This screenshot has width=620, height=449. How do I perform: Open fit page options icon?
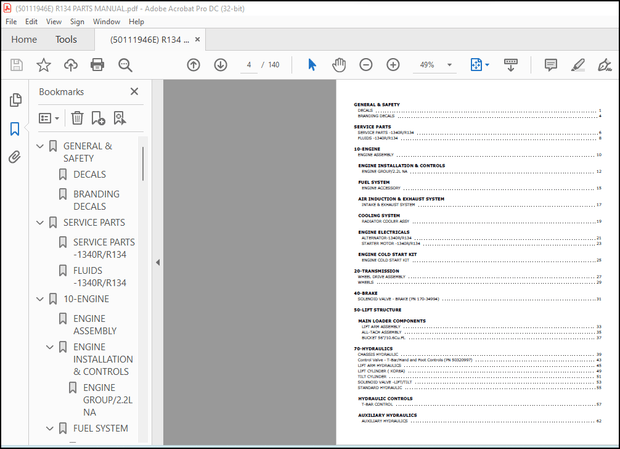[x=476, y=65]
